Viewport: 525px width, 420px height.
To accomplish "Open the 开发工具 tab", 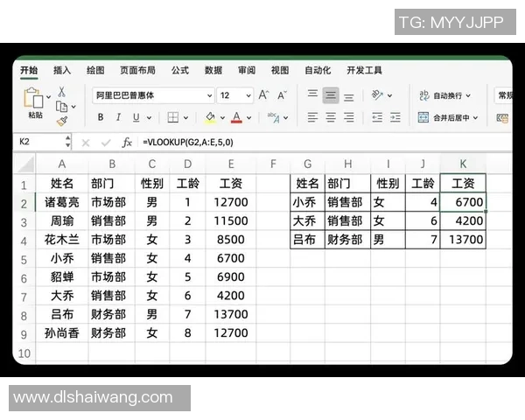I will pyautogui.click(x=364, y=70).
